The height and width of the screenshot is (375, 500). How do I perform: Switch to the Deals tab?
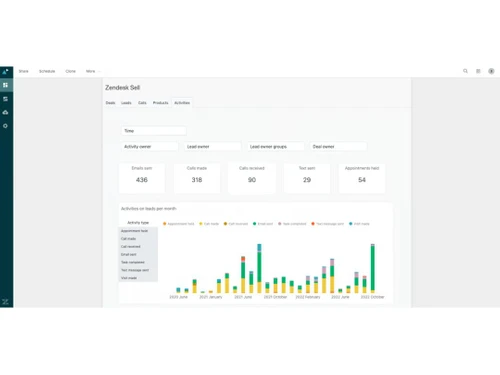point(110,103)
